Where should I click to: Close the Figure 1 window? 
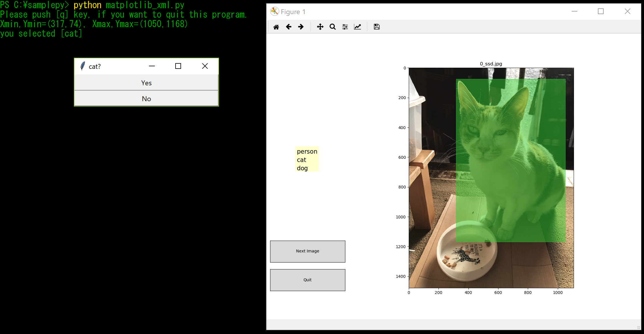click(628, 11)
